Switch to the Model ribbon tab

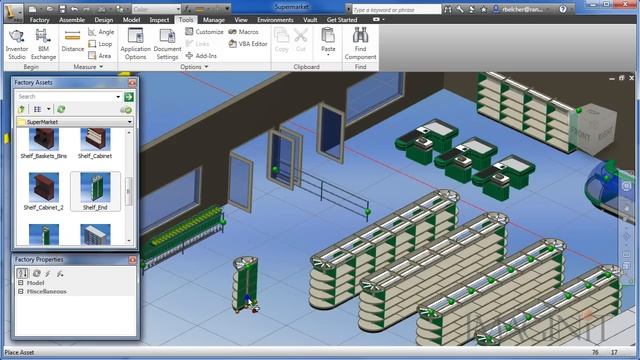tap(131, 20)
